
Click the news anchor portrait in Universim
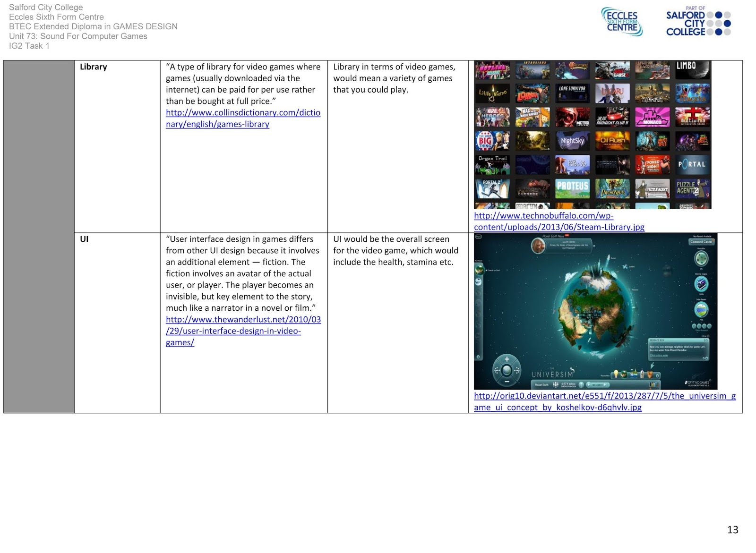[x=538, y=246]
